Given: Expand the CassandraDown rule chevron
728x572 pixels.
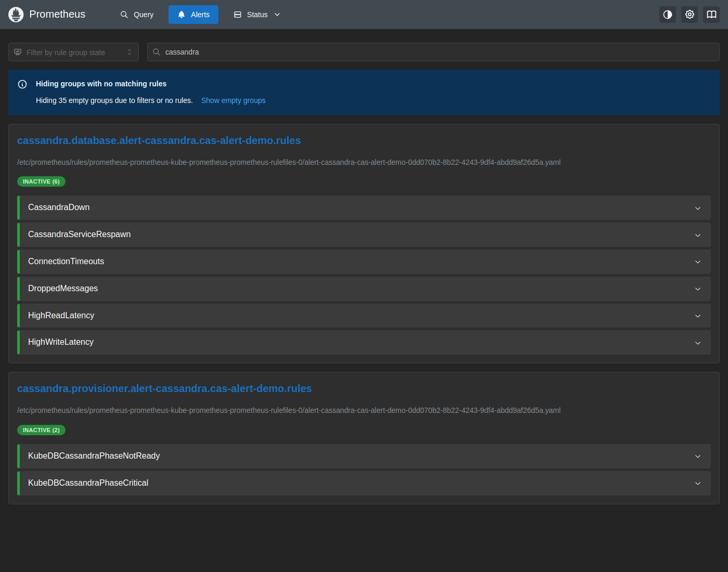Looking at the screenshot, I should [698, 208].
